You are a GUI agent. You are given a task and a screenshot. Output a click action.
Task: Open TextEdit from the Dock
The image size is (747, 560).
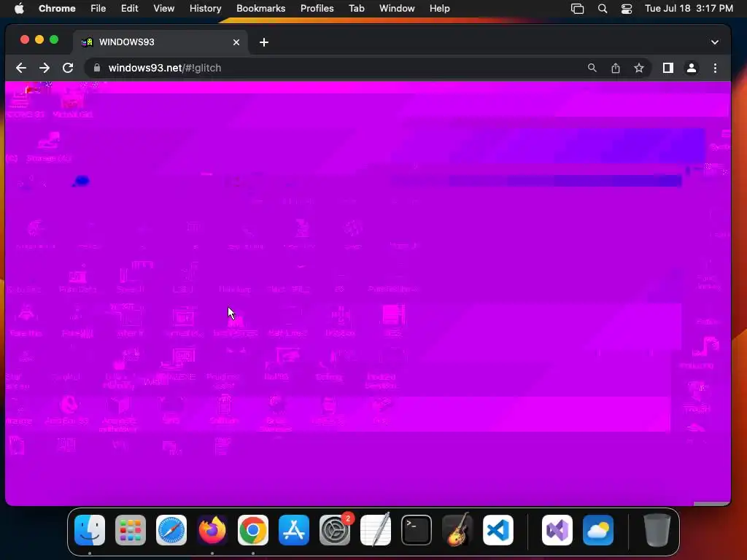click(x=376, y=530)
